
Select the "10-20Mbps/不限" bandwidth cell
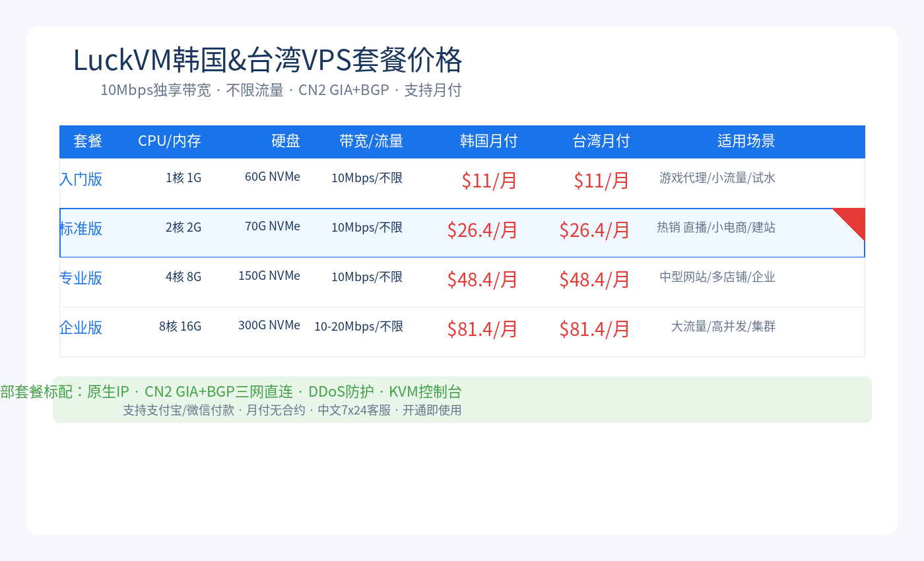click(x=358, y=326)
